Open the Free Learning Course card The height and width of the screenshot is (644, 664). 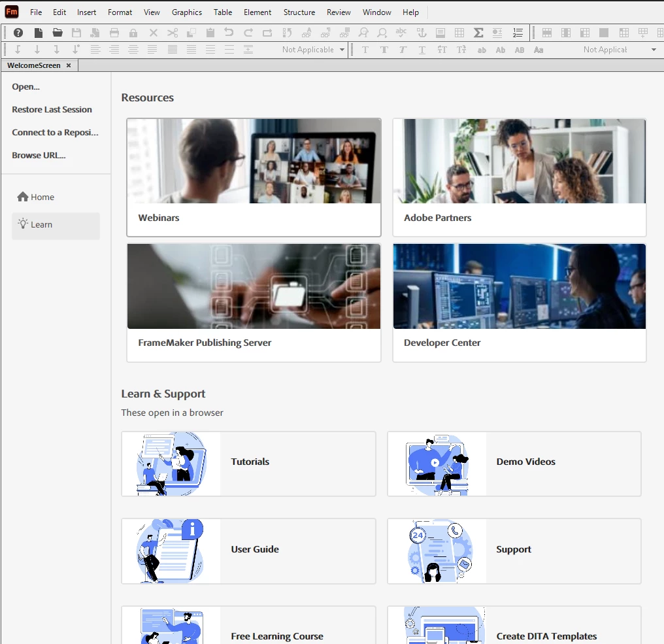pyautogui.click(x=248, y=625)
